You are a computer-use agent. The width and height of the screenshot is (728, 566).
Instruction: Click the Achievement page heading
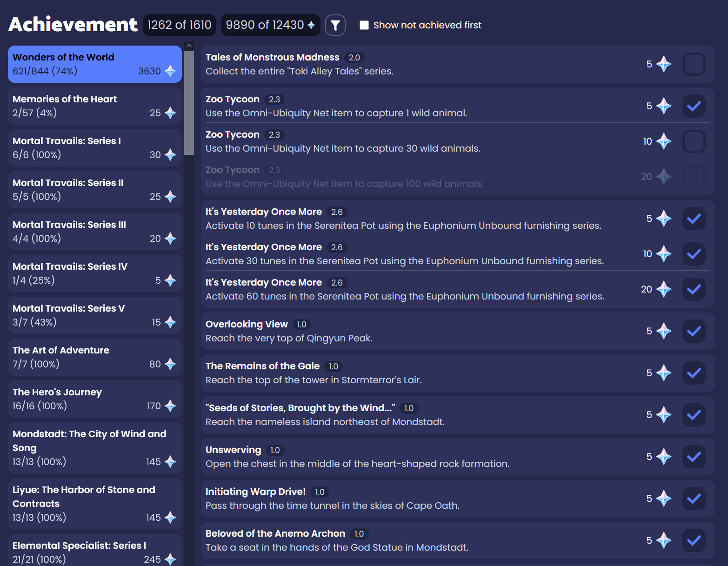tap(73, 25)
